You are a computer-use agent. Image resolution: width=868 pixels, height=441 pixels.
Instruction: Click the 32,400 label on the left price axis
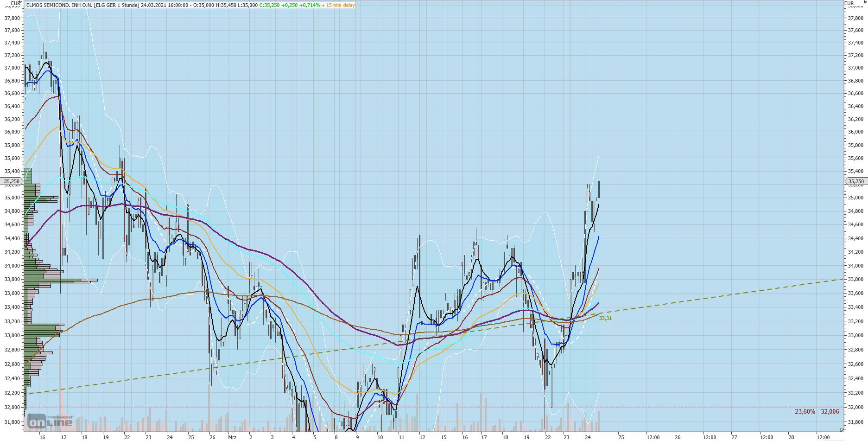coord(12,379)
